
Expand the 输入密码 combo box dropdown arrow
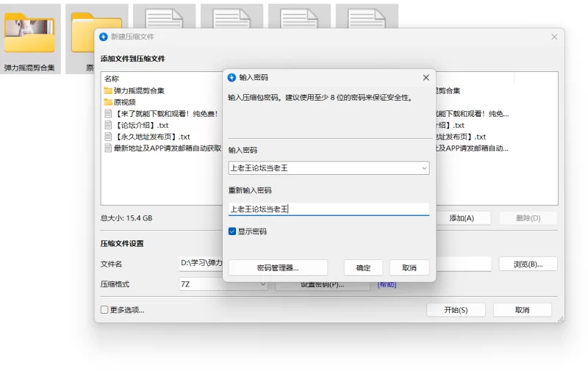pyautogui.click(x=424, y=168)
